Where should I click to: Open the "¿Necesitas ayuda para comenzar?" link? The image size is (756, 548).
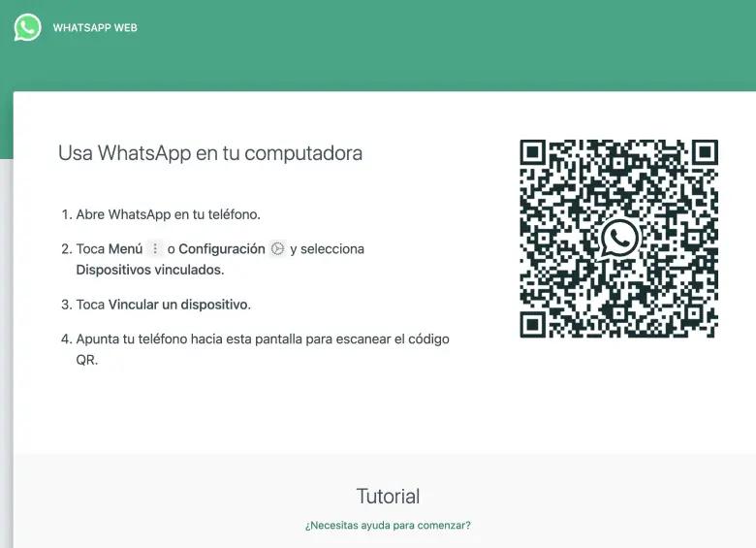(x=388, y=526)
